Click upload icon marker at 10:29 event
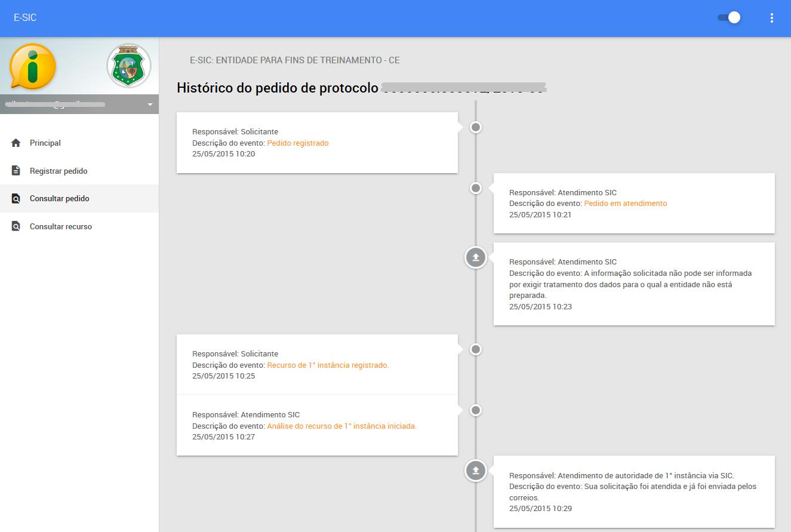The width and height of the screenshot is (791, 532). click(476, 471)
